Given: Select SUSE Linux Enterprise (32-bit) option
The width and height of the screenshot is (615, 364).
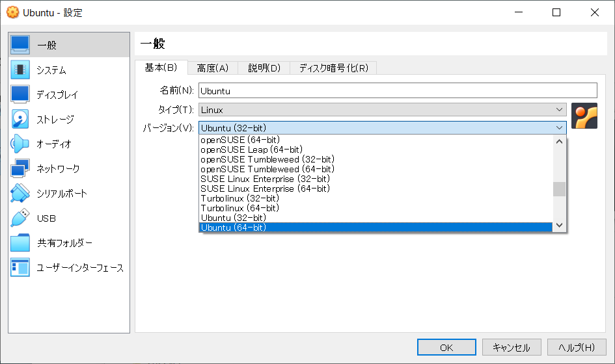Looking at the screenshot, I should tap(376, 179).
